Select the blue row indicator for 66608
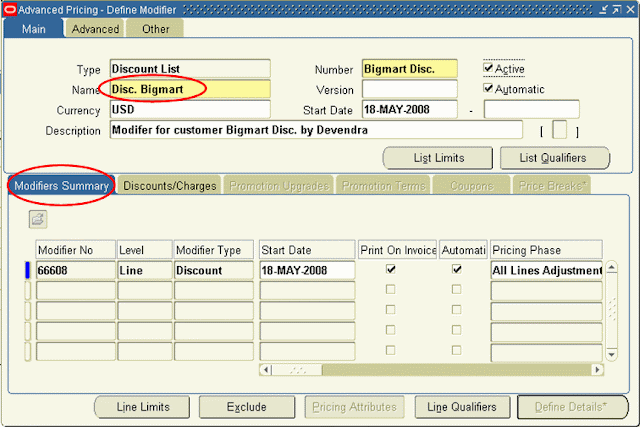This screenshot has width=640, height=427. 28,270
